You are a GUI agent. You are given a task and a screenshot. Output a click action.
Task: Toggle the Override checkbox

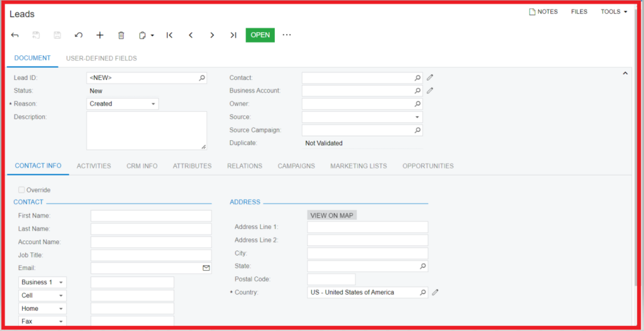pyautogui.click(x=22, y=190)
